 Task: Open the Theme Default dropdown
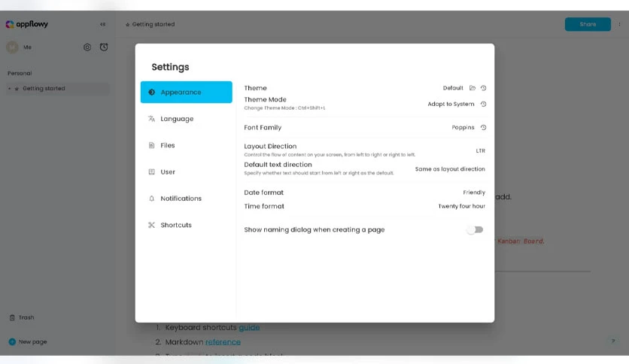[x=453, y=88]
